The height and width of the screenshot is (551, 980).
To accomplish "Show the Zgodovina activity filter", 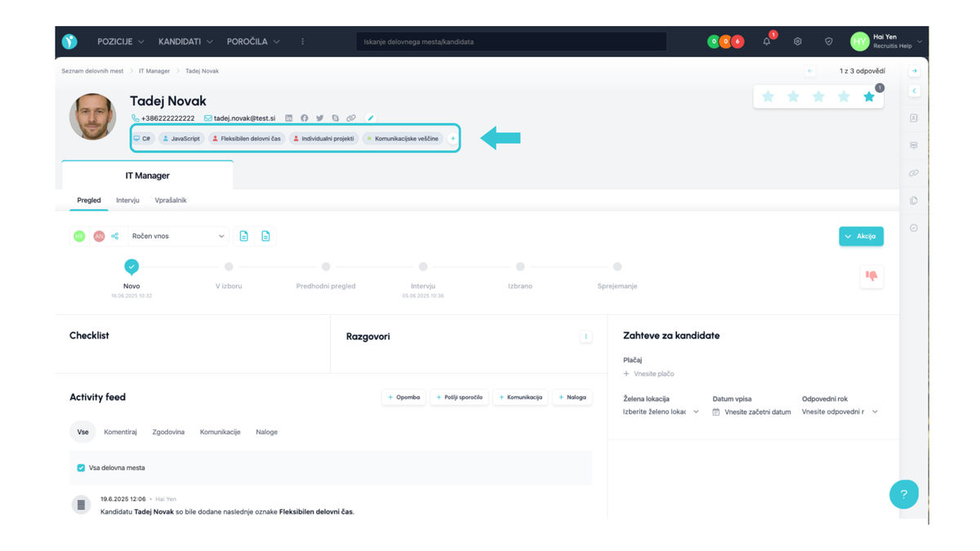I will (168, 432).
